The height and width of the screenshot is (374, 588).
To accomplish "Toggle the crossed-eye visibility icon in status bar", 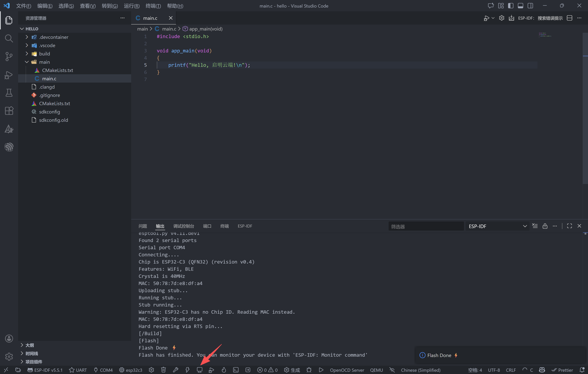I will [x=392, y=370].
